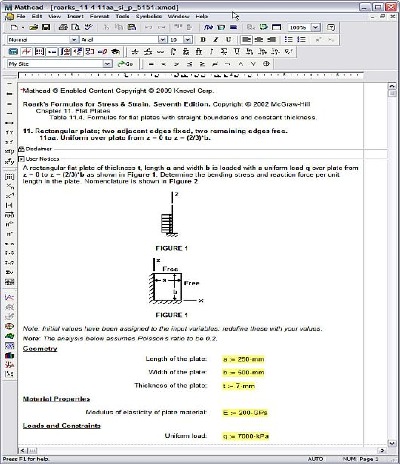Open the Insert menu
The image size is (400, 464).
(x=75, y=16)
